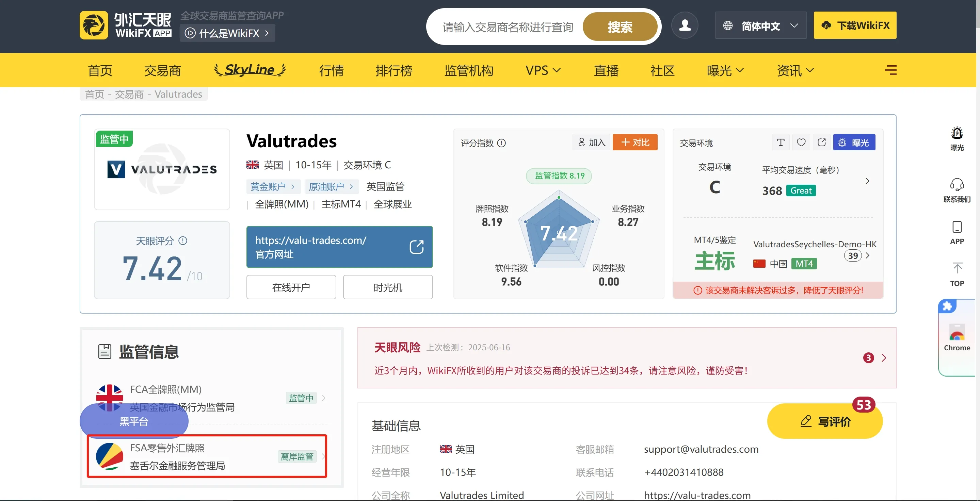
Task: Click the Chrome extension icon in sidebar
Action: click(957, 332)
